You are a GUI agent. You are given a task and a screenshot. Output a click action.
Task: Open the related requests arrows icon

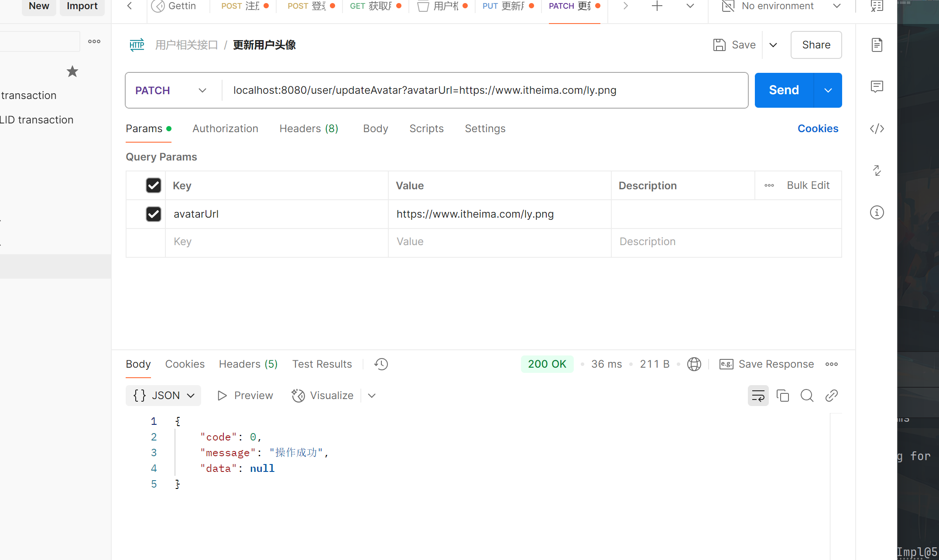tap(877, 171)
